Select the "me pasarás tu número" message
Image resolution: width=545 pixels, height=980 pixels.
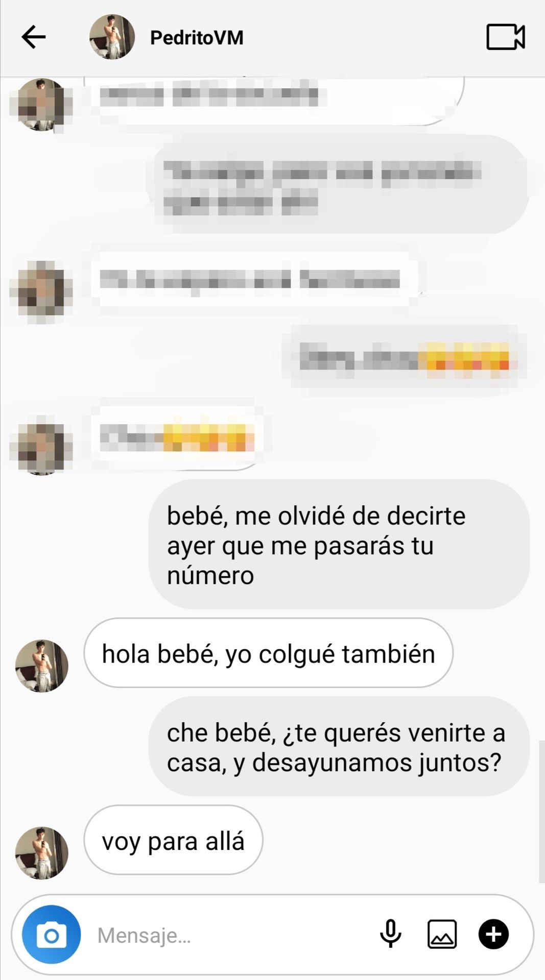(339, 545)
